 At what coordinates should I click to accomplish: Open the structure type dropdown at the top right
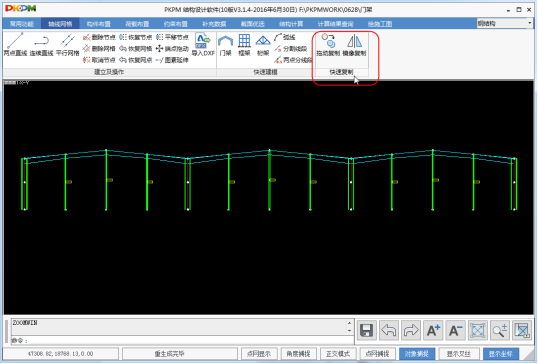504,23
